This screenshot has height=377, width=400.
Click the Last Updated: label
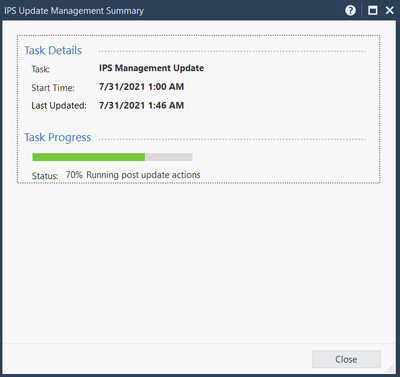pyautogui.click(x=59, y=106)
